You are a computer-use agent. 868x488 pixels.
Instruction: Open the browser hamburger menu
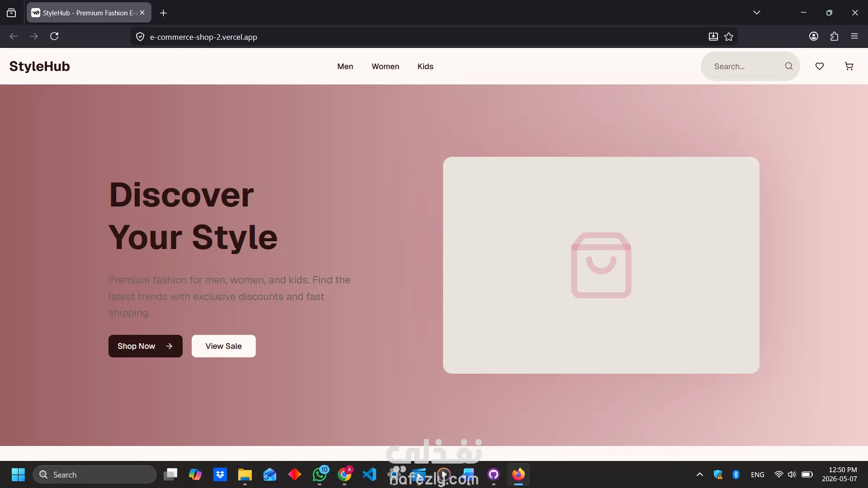coord(854,36)
